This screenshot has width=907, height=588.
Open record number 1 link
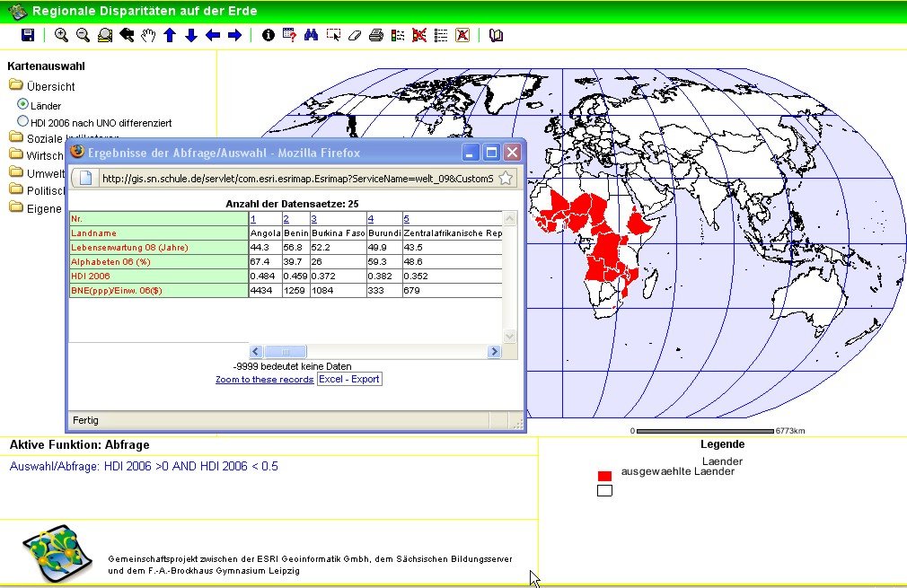[x=252, y=218]
